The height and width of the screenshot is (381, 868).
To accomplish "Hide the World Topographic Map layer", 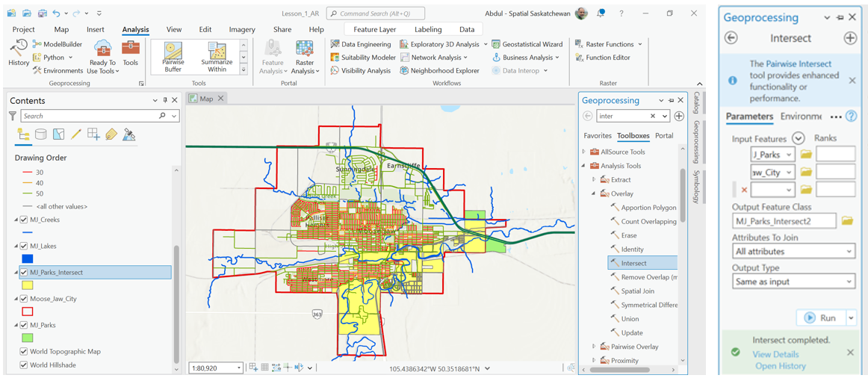I will pos(24,351).
